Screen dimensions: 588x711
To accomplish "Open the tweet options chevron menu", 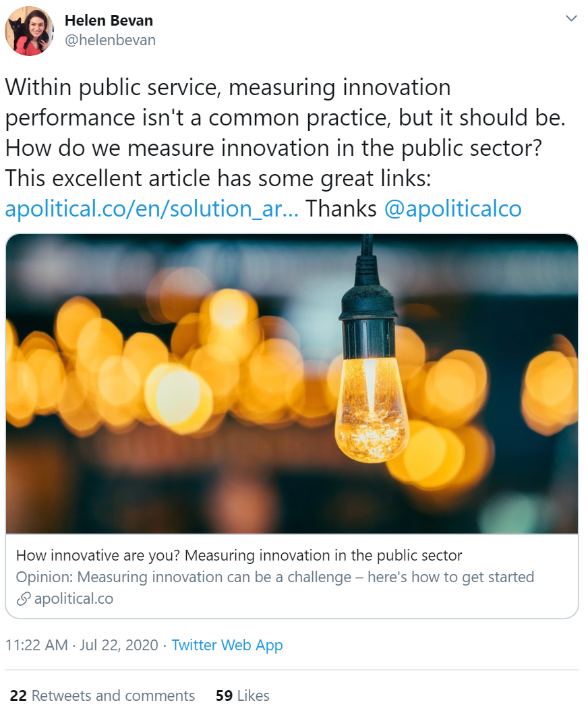I will [571, 19].
